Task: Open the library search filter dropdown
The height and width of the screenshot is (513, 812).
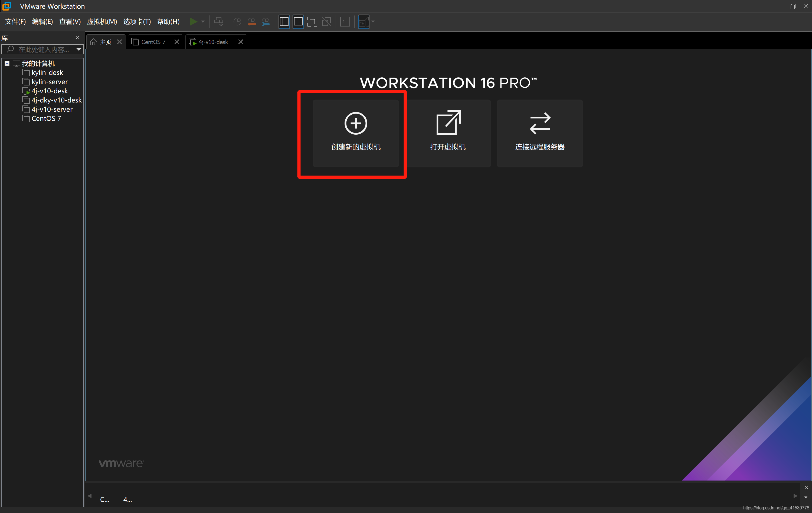Action: point(79,49)
